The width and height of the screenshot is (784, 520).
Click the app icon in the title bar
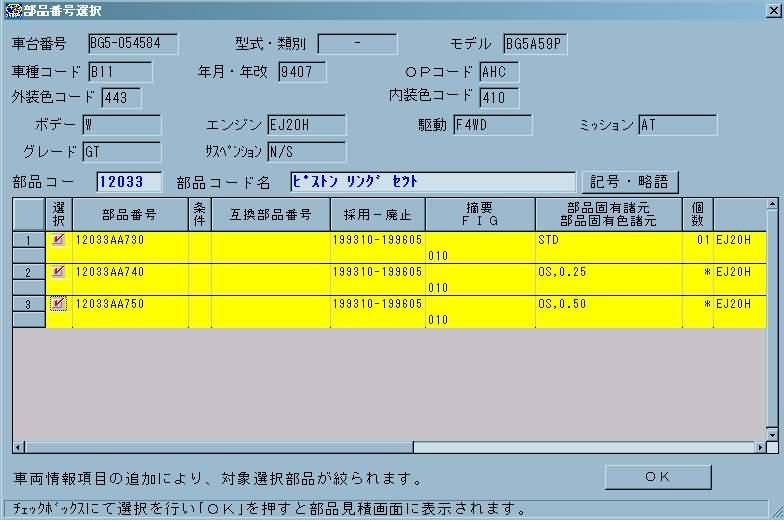point(13,10)
